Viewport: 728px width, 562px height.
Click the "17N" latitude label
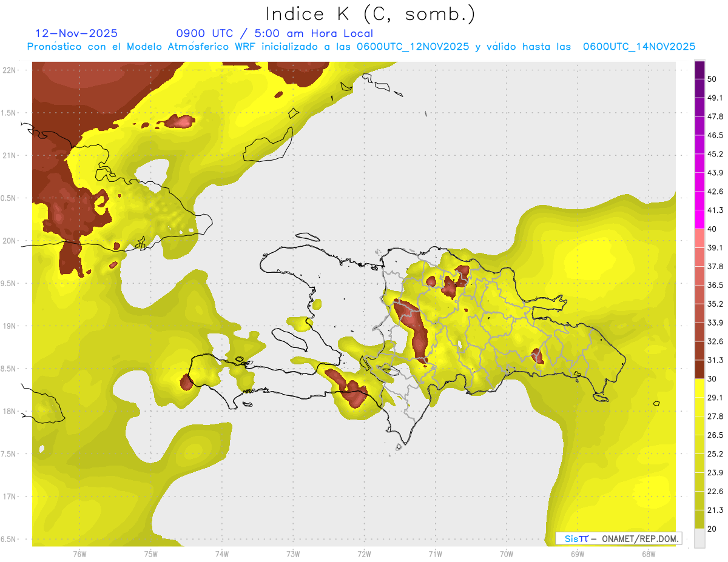10,497
